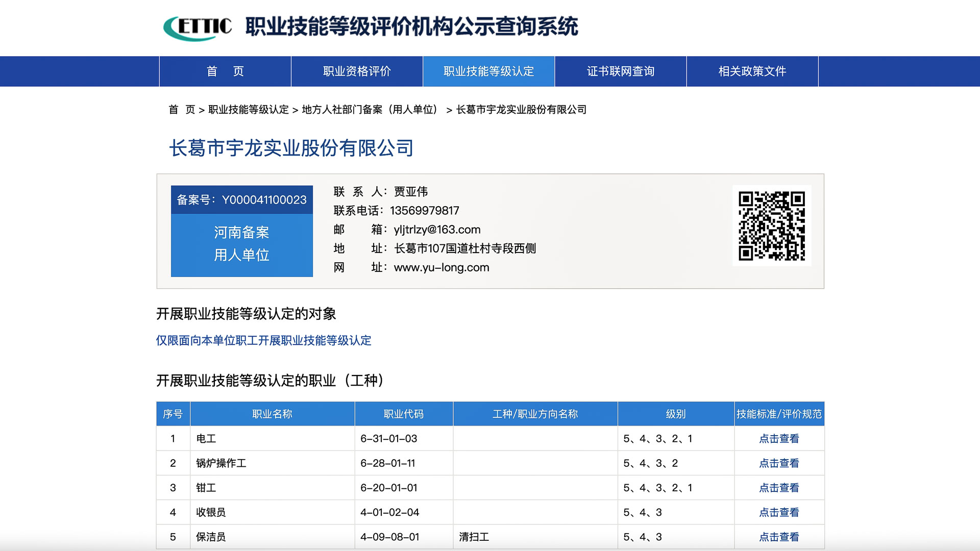
Task: Open the 点击查看 link for 收银员
Action: pyautogui.click(x=779, y=512)
